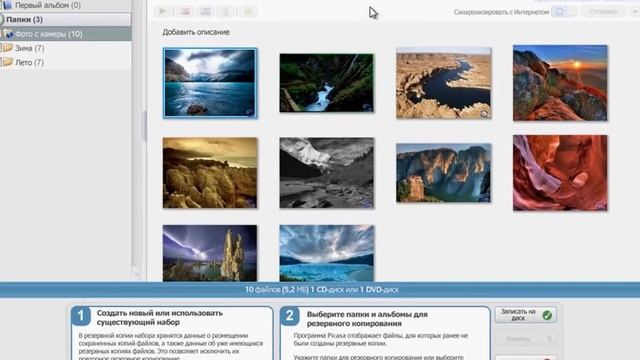Image resolution: width=640 pixels, height=360 pixels.
Task: Click 'Записать на диск' button
Action: coord(526,315)
